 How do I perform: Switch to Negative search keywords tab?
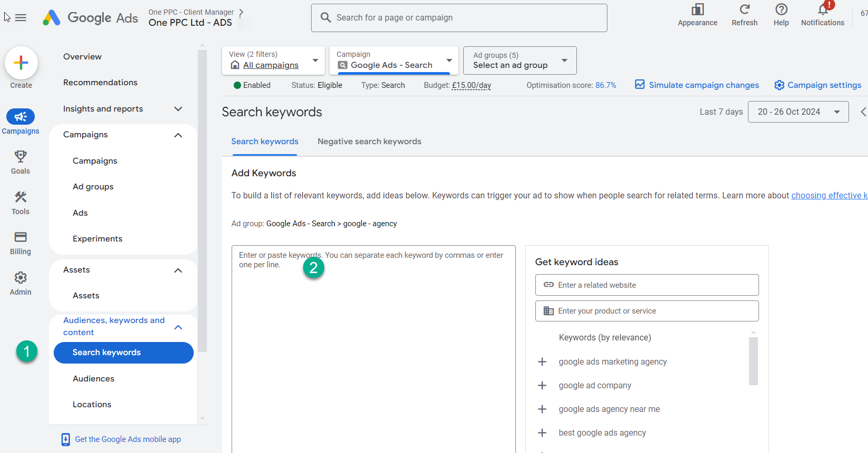pos(370,142)
